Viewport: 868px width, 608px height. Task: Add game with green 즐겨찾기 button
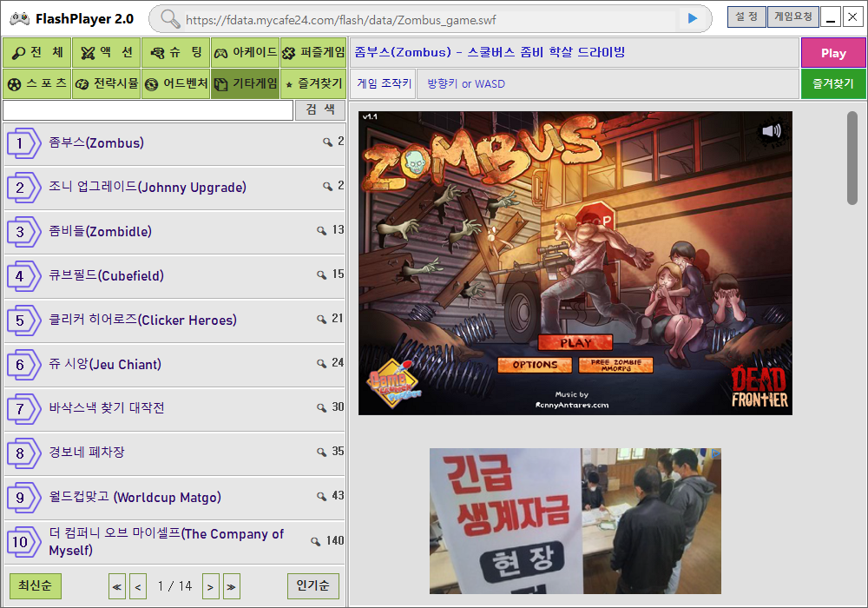[x=833, y=84]
